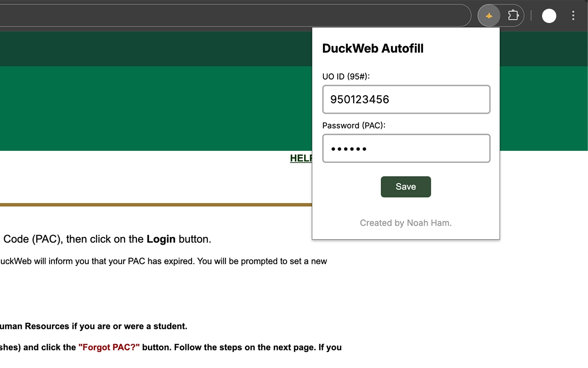Focus the UO ID input field
Image resolution: width=588 pixels, height=368 pixels.
406,99
